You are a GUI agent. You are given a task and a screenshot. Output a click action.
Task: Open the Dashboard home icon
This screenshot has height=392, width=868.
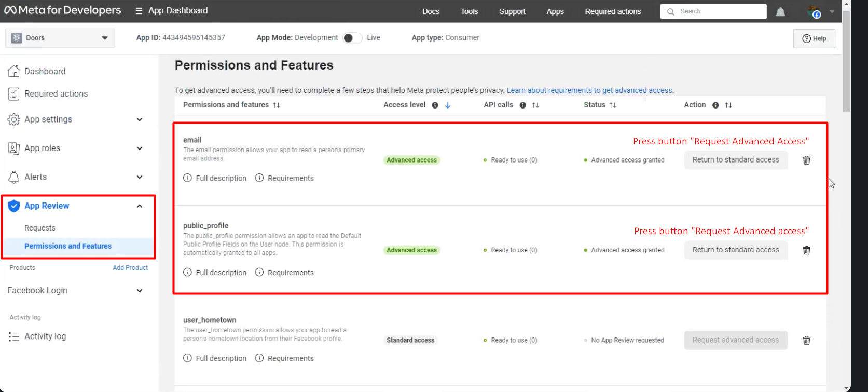[x=14, y=71]
